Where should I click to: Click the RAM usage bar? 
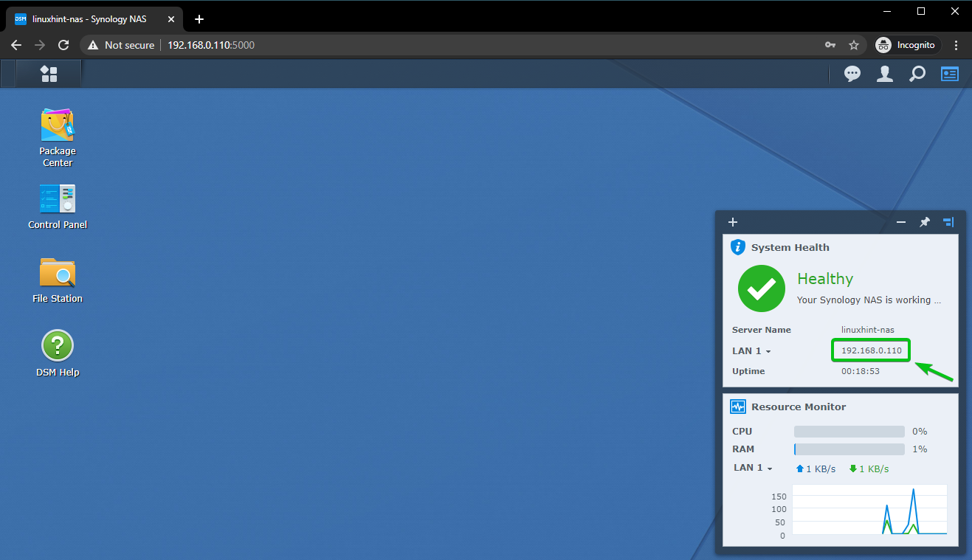[x=849, y=449]
